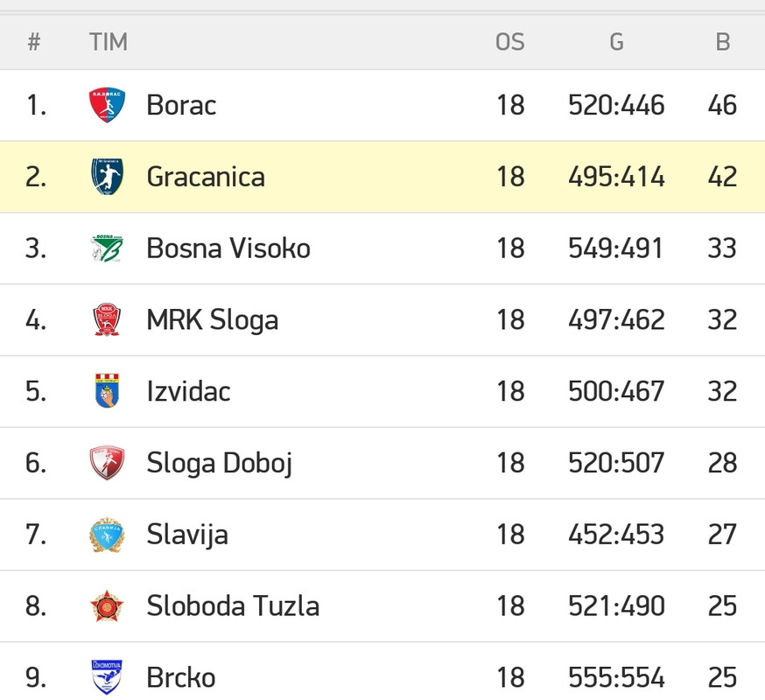The image size is (765, 700).
Task: Open the highlighted Gracanica team link
Action: coord(206,177)
